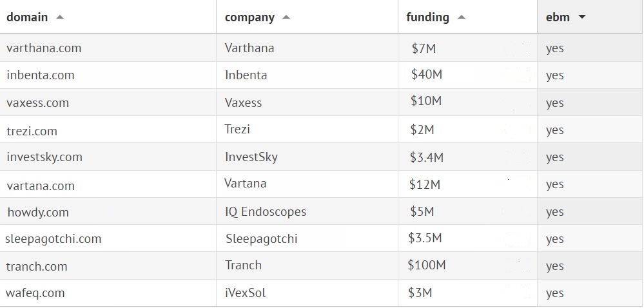The image size is (644, 308).
Task: Click the wafeq.com domain cell
Action: click(x=35, y=293)
